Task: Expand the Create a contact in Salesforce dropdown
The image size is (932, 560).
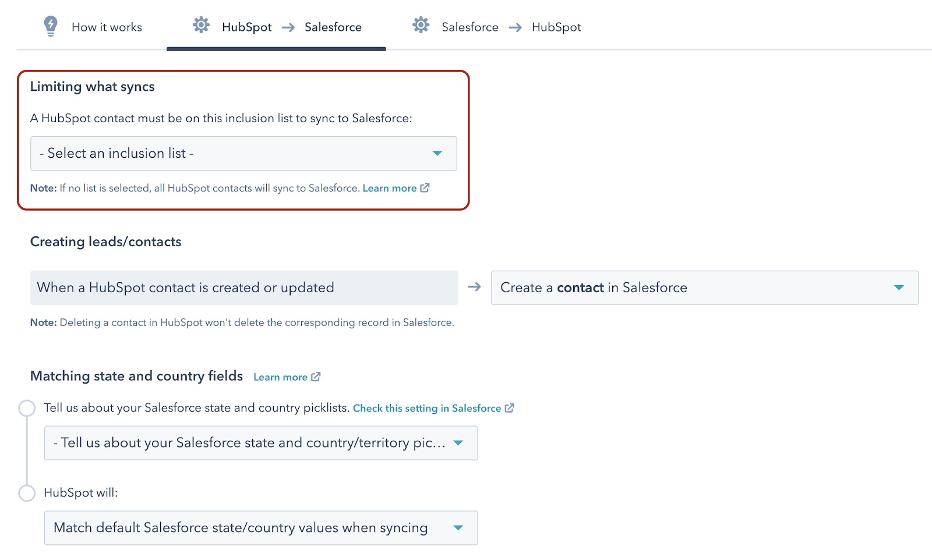Action: click(x=705, y=288)
